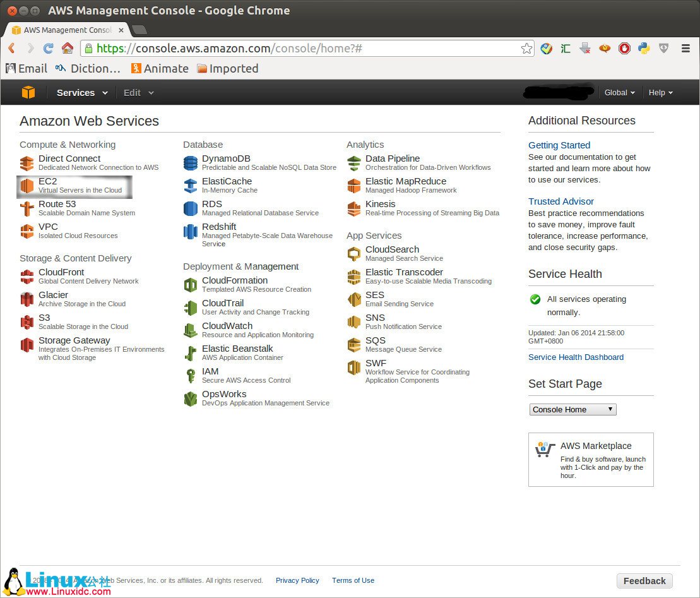Select the Elastic MapReduce icon
Screen dimensions: 700x598
tap(354, 185)
